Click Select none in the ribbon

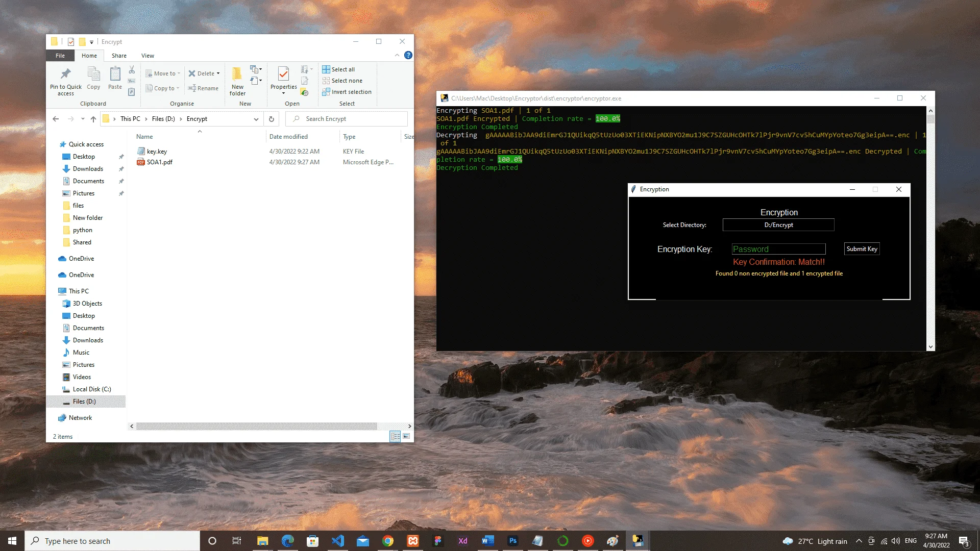tap(342, 81)
